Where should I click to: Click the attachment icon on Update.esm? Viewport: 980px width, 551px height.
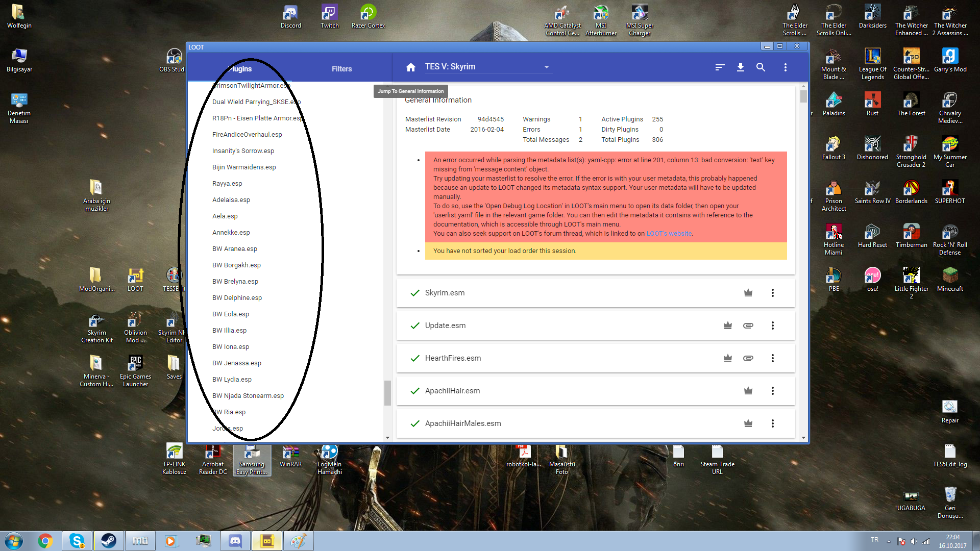coord(748,325)
